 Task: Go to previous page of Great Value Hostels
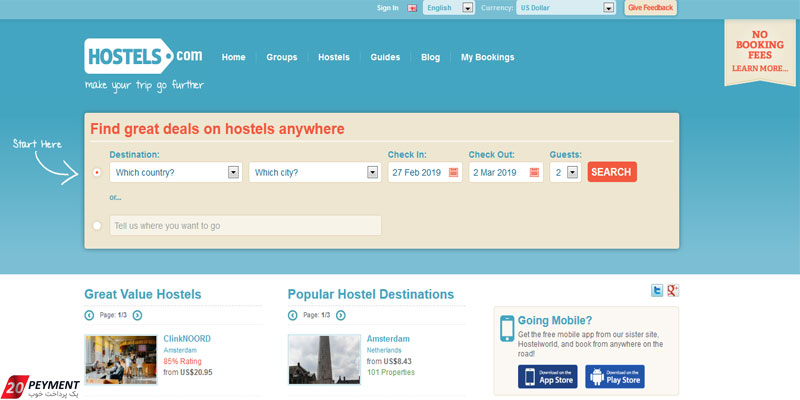pyautogui.click(x=89, y=315)
